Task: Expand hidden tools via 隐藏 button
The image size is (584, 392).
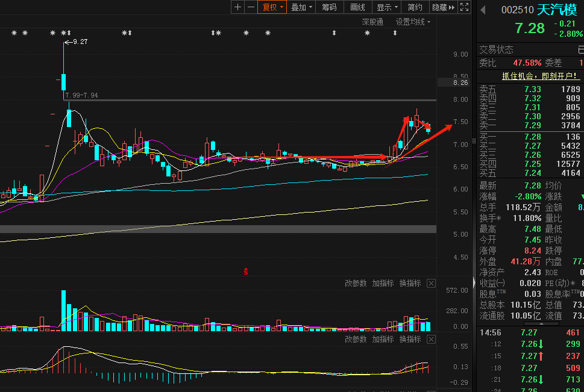Action: click(x=443, y=7)
